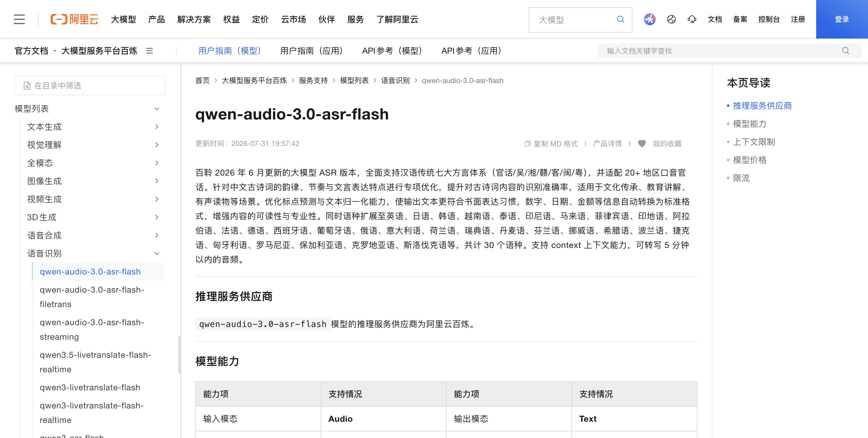Open the 控制台 link
Image resolution: width=868 pixels, height=438 pixels.
click(x=769, y=19)
